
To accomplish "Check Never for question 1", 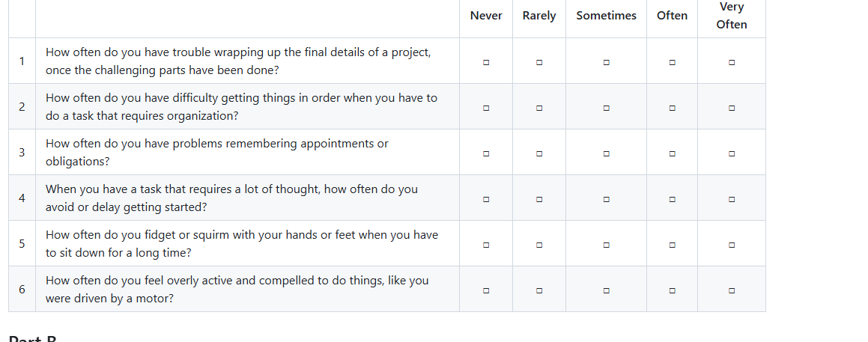I will point(486,63).
